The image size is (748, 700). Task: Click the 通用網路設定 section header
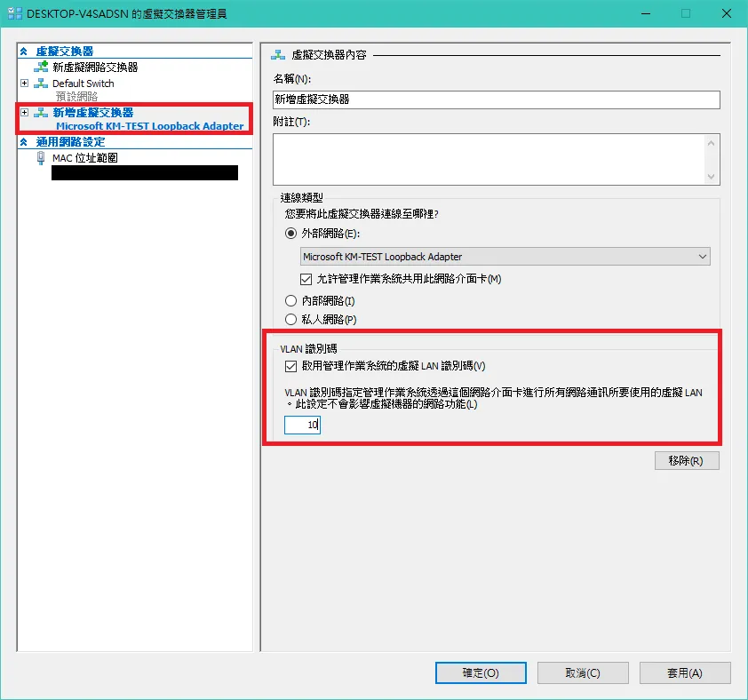coord(70,142)
